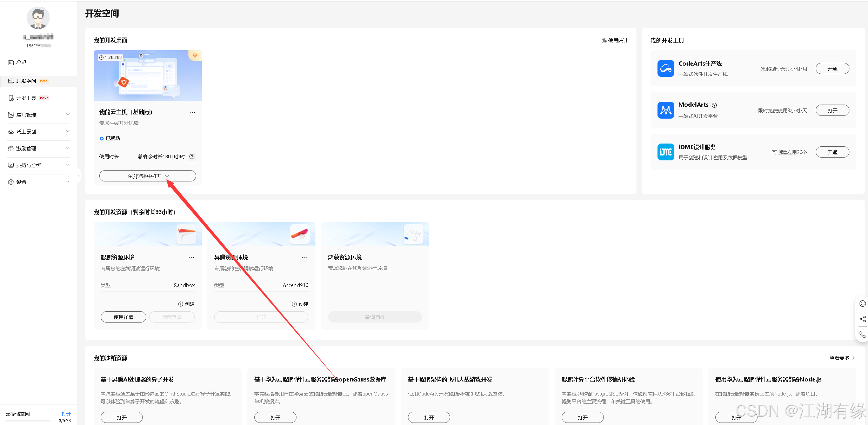Select 开发工具 in the sidebar
Screen dimensions: 868x425
click(x=26, y=98)
